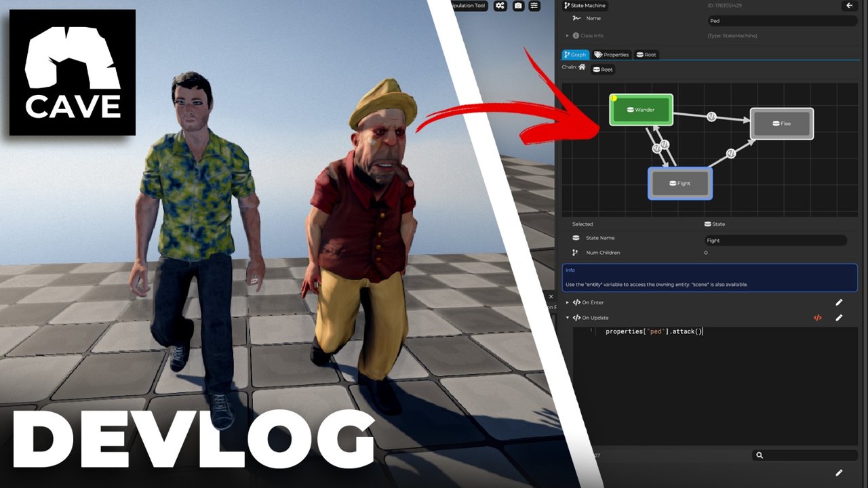Click the transition icon from Wander to Flee
The image size is (868, 488).
(x=711, y=117)
